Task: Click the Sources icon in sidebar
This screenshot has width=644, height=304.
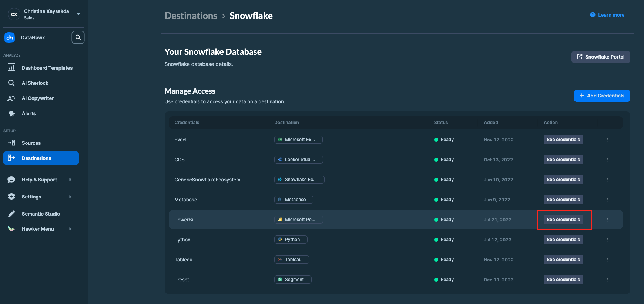Action: click(11, 143)
